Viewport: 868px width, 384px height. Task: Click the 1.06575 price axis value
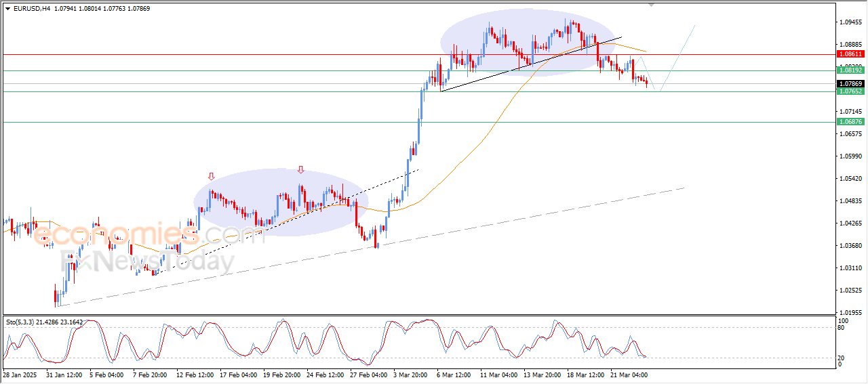click(x=850, y=134)
